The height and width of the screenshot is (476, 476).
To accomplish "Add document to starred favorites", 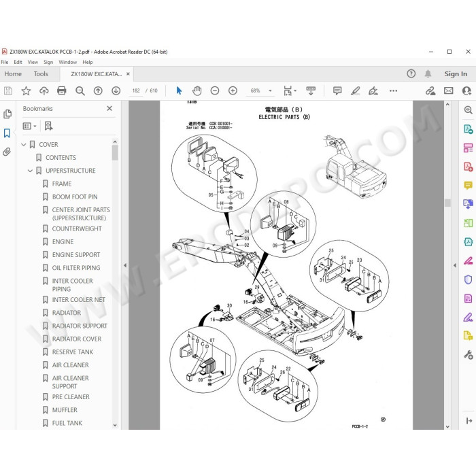I will (26, 90).
